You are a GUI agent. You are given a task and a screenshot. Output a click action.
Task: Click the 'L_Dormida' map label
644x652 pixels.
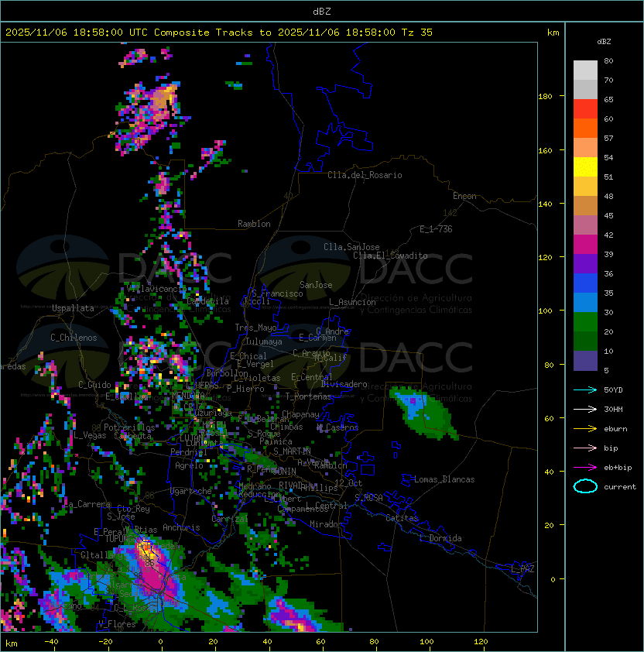[x=440, y=538]
